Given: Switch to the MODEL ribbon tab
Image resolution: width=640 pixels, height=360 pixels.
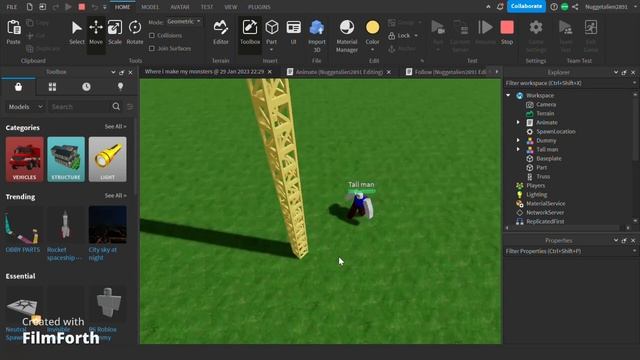Looking at the screenshot, I should coord(150,7).
